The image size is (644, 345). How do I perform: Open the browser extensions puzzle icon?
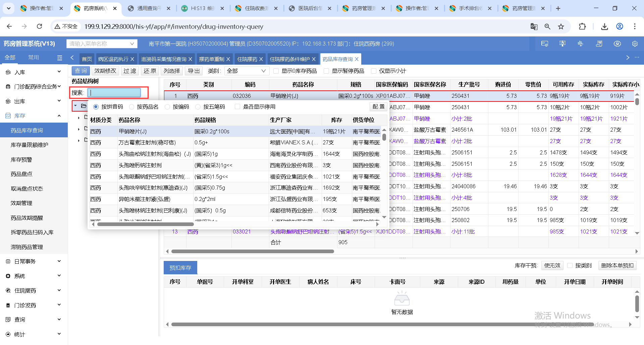[x=582, y=26]
